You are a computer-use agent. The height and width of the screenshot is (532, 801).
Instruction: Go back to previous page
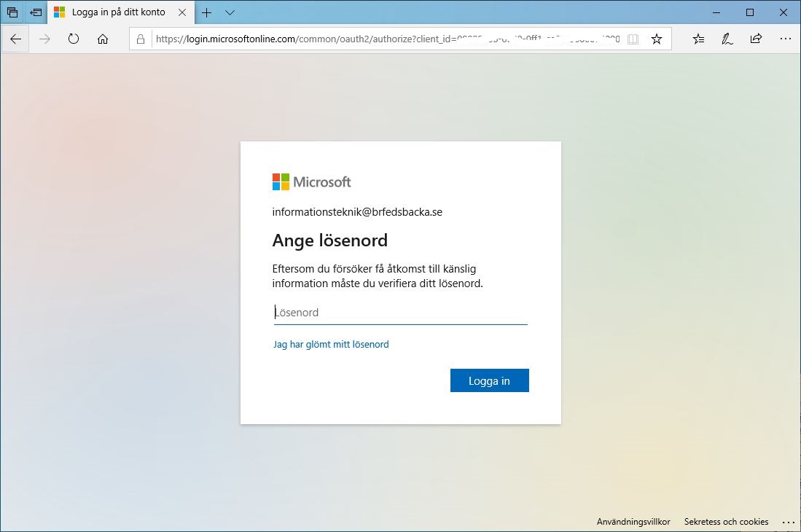(16, 39)
